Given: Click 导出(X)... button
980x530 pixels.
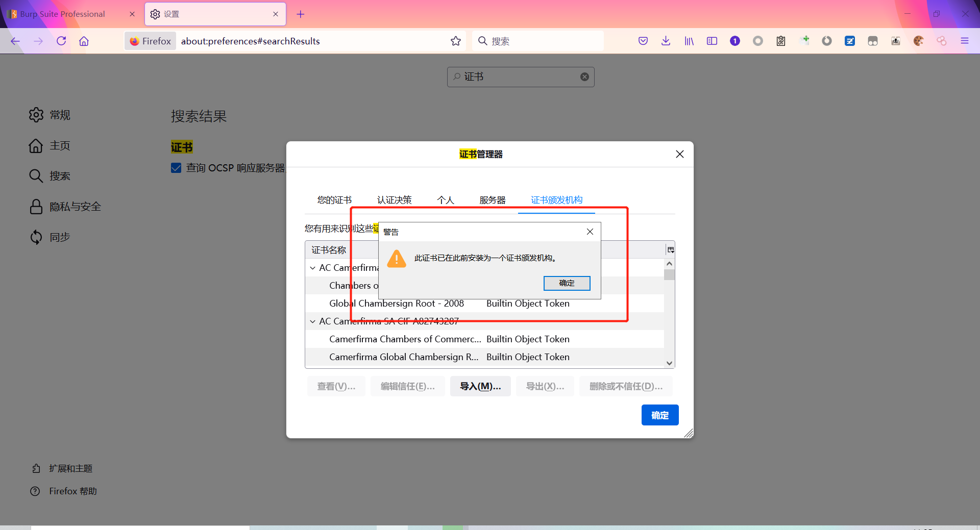Looking at the screenshot, I should (x=545, y=386).
